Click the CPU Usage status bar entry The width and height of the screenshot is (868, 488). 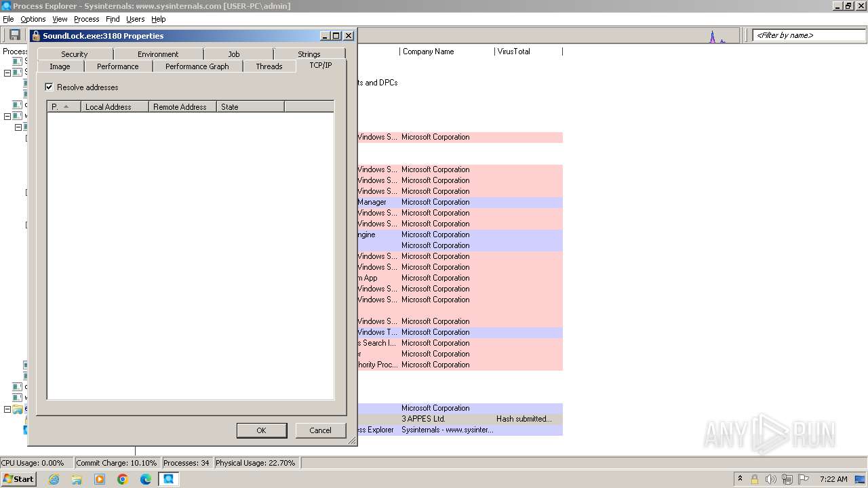point(37,463)
